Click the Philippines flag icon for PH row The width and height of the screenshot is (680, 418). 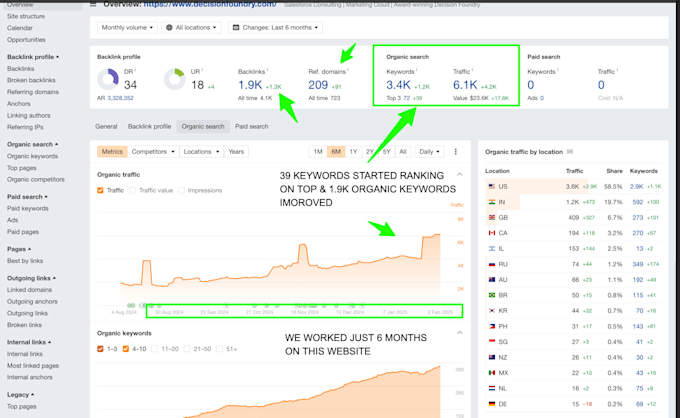tap(492, 327)
